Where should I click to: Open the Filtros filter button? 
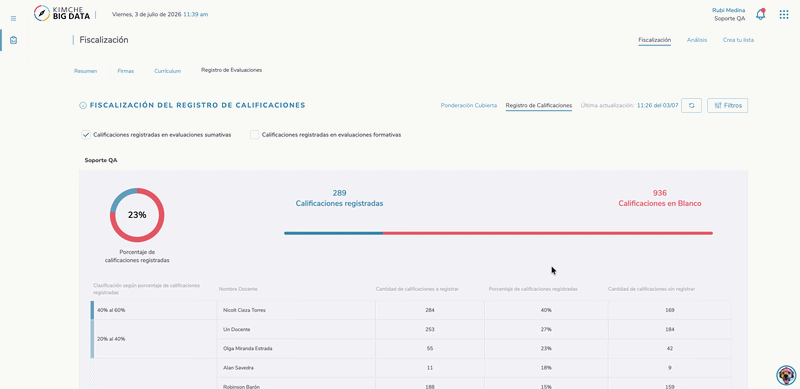click(x=728, y=106)
